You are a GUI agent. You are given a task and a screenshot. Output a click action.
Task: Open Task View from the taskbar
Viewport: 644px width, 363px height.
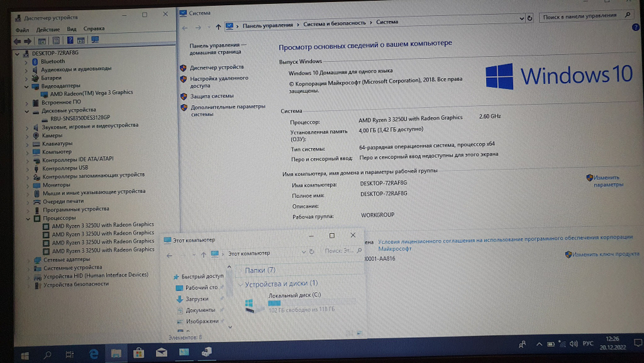click(70, 355)
